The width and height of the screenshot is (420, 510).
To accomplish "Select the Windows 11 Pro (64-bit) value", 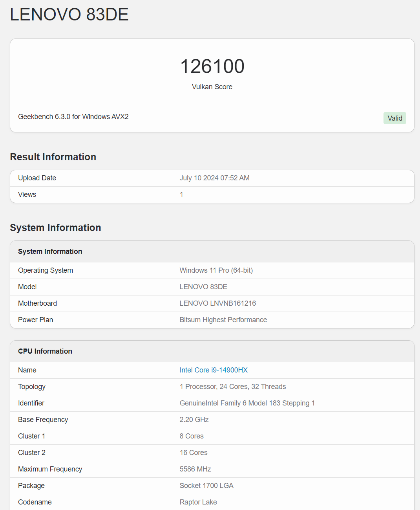I will coord(216,270).
